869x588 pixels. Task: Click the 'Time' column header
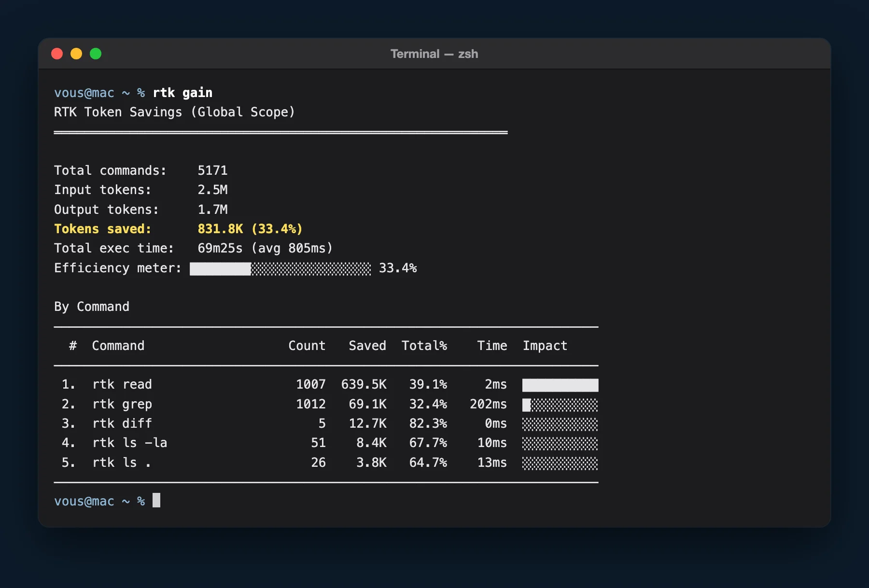point(492,346)
